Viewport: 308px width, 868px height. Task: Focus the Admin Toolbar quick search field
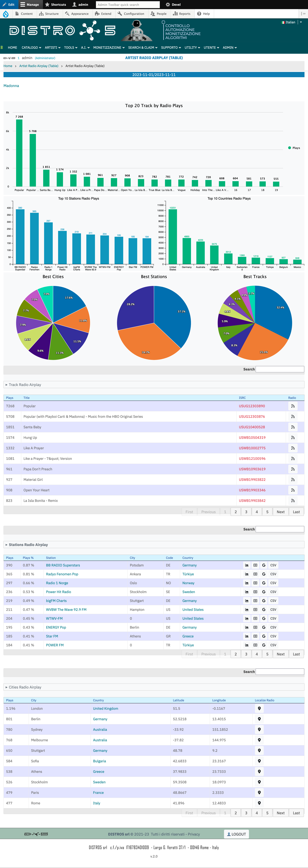[128, 5]
